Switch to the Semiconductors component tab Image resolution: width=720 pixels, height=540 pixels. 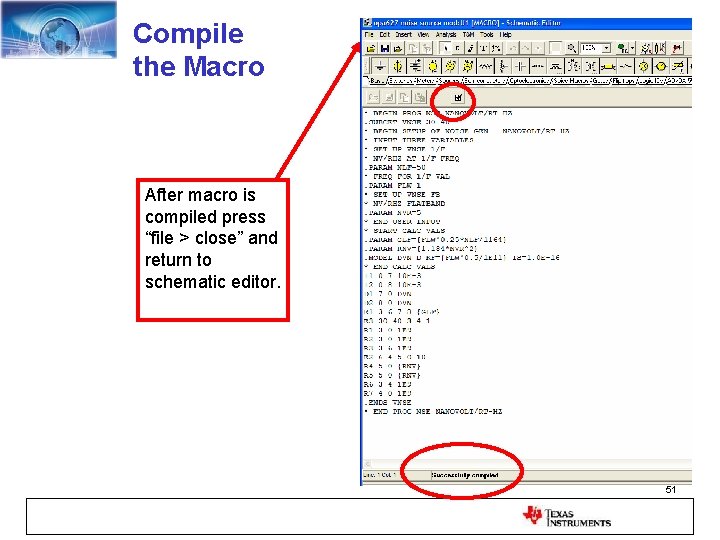pos(485,81)
